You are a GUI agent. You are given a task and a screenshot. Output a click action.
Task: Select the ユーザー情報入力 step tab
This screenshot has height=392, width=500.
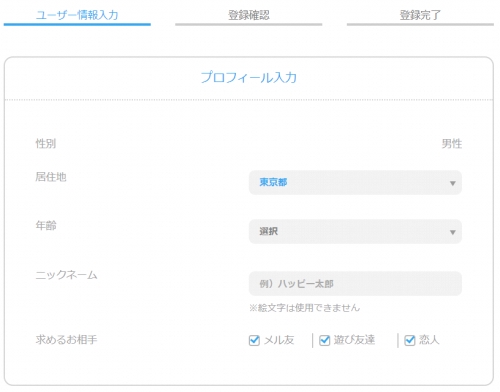77,16
